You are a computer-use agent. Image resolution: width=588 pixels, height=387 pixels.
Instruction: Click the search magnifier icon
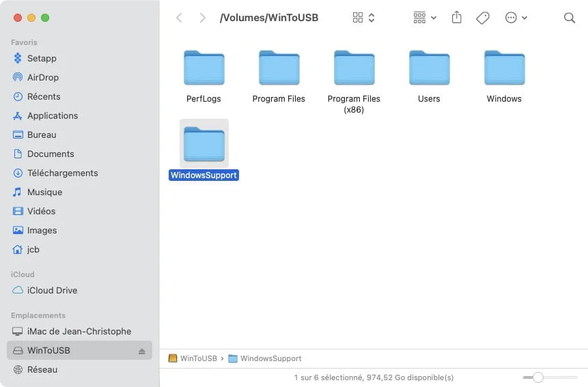click(x=570, y=18)
